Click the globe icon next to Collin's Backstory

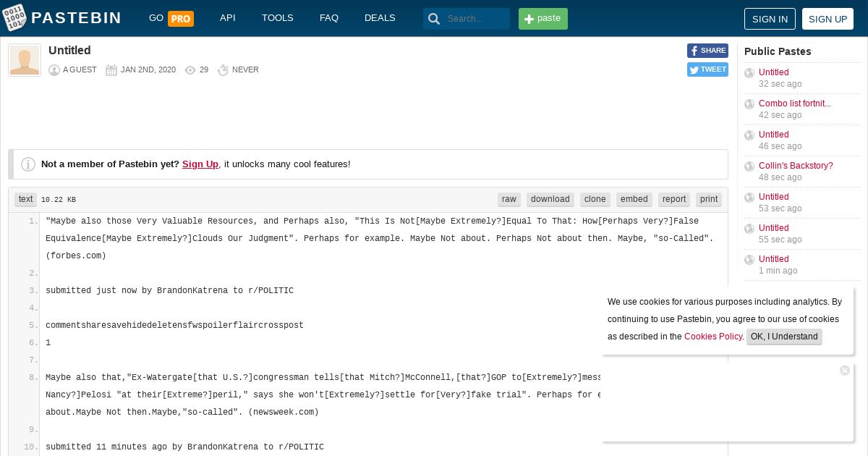[749, 166]
